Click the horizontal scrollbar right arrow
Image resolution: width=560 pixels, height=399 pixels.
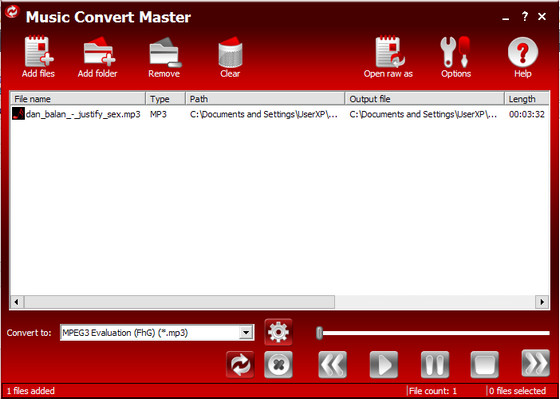pos(542,302)
